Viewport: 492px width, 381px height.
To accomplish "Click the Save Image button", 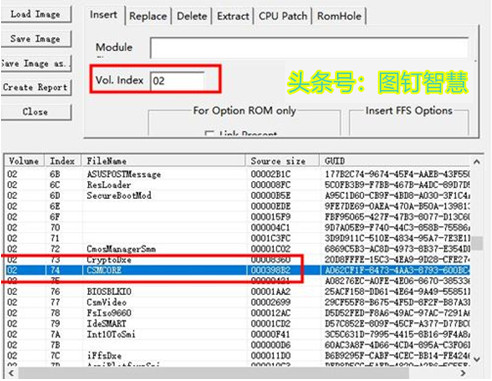I will (x=35, y=39).
